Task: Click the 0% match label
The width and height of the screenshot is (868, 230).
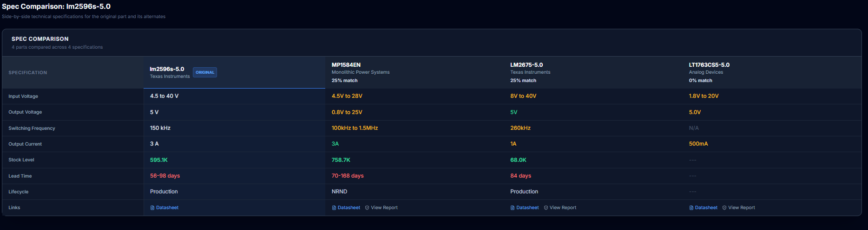Action: pos(701,81)
